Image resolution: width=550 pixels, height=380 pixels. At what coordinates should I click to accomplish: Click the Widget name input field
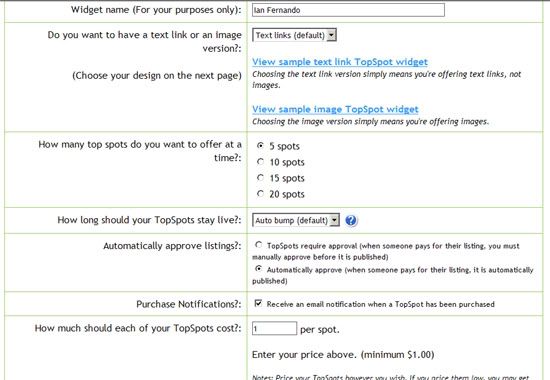348,10
